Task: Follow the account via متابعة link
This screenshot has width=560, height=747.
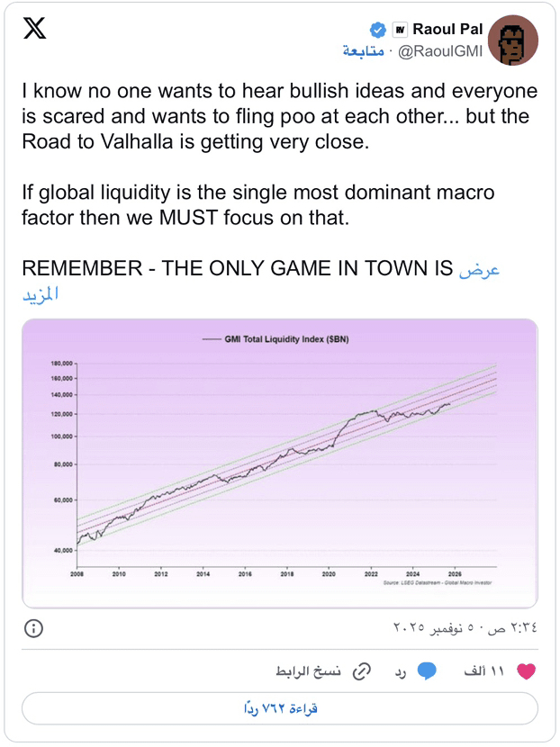Action: coord(363,50)
